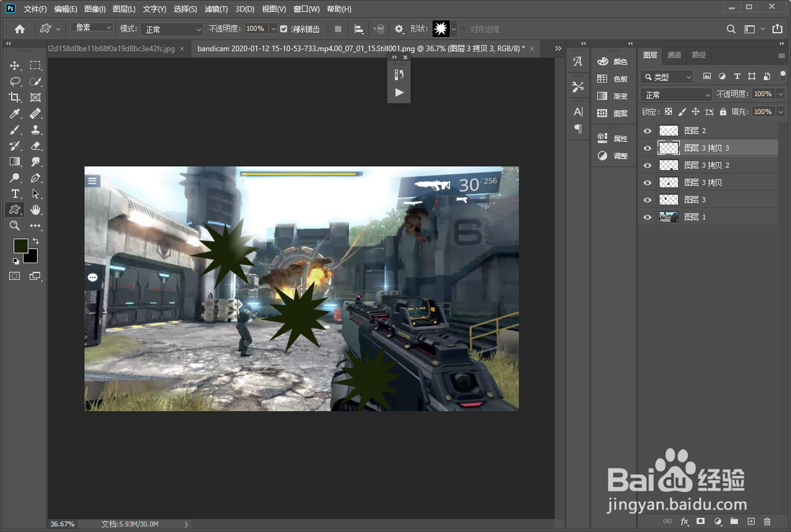Viewport: 791px width, 532px height.
Task: Hide 图层 2 layer visibility
Action: click(647, 131)
